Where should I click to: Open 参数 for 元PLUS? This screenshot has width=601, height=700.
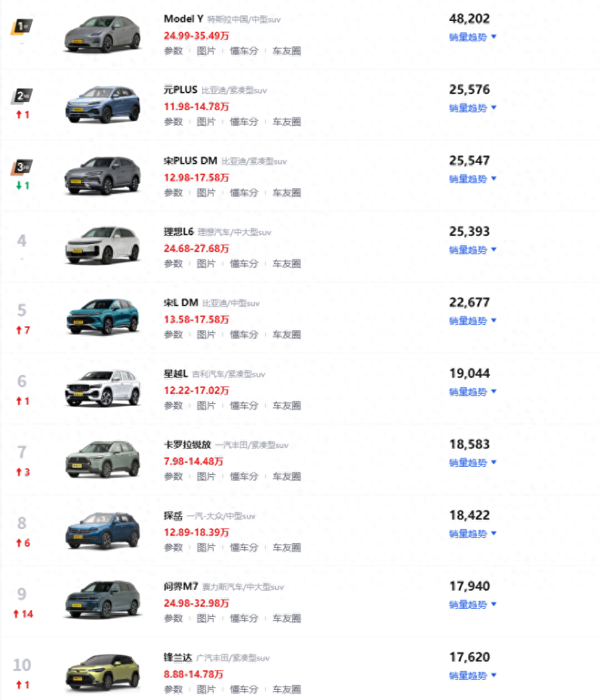coord(173,122)
